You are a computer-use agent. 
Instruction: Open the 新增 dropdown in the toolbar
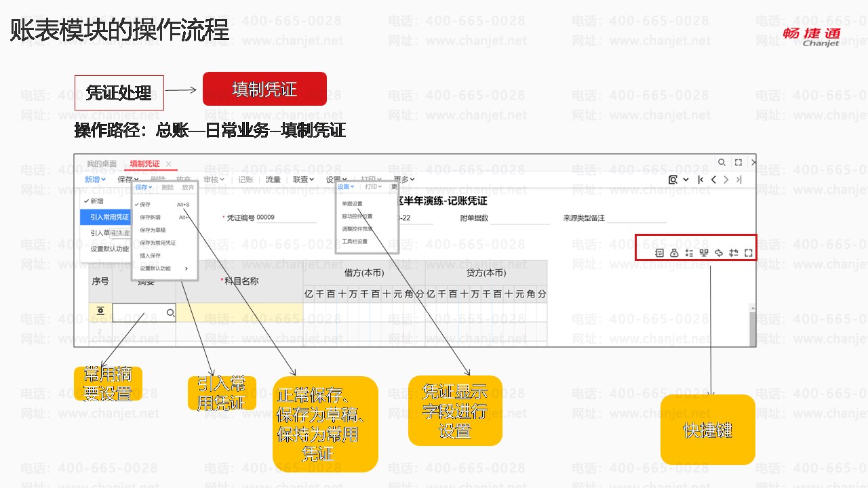pyautogui.click(x=95, y=180)
